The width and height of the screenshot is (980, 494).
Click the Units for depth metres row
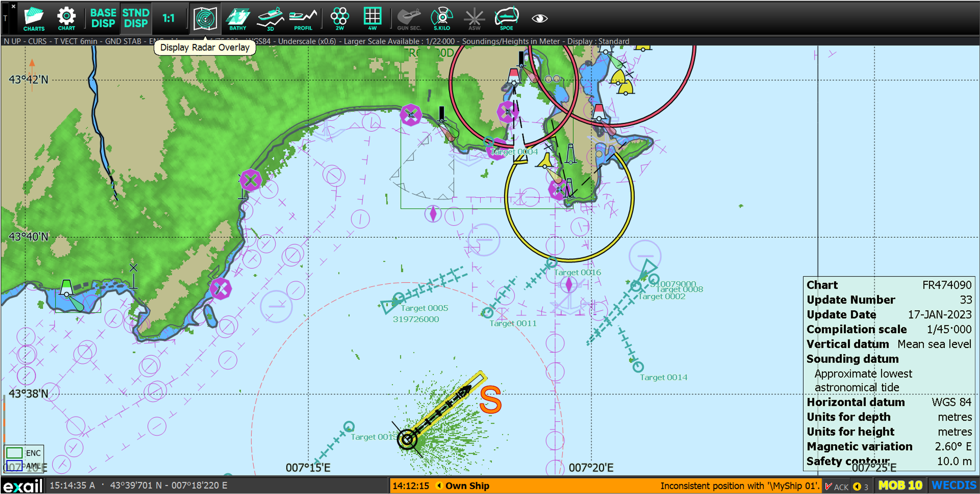coord(889,417)
